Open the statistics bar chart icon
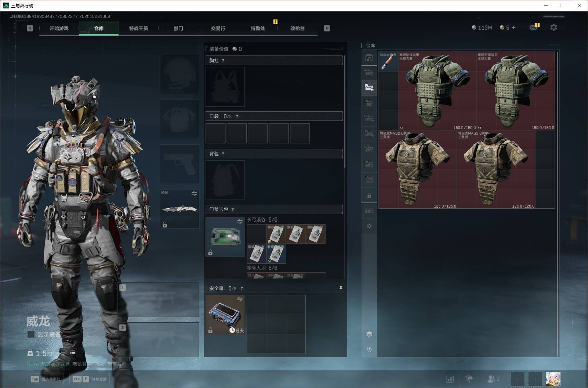 tap(450, 379)
